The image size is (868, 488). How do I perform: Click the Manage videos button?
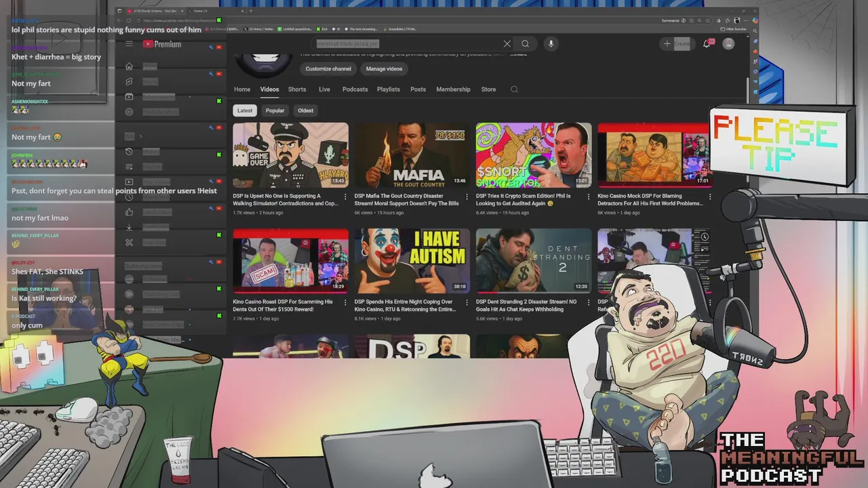click(x=384, y=69)
